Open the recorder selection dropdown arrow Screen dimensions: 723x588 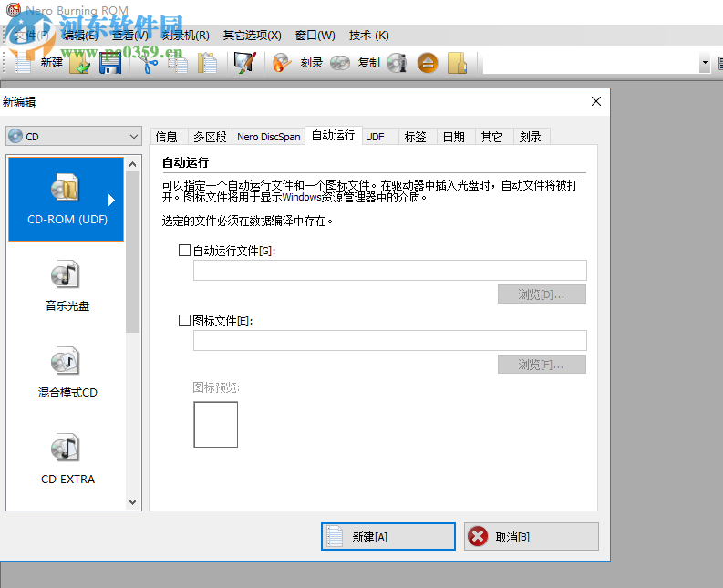704,63
